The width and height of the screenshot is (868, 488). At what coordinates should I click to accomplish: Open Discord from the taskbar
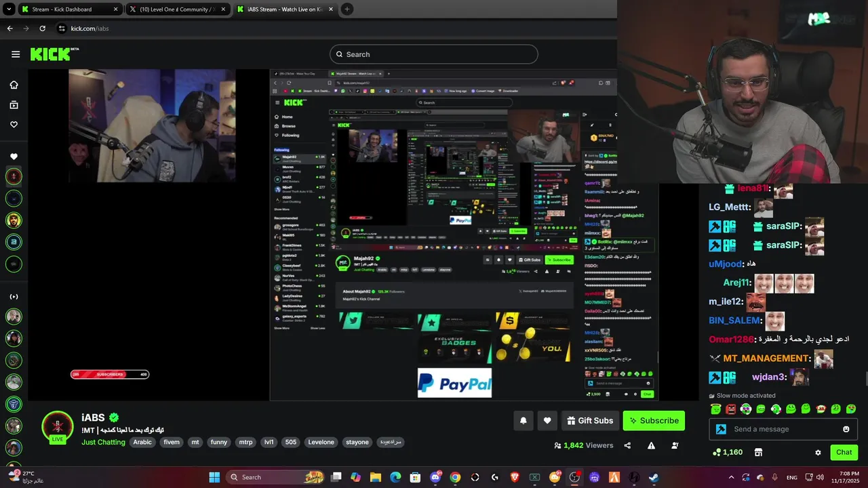(x=435, y=477)
